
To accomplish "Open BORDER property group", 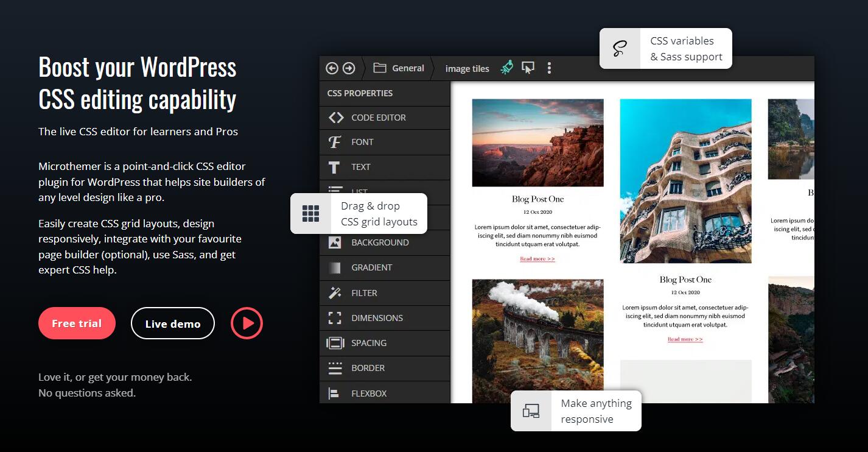I will (385, 368).
